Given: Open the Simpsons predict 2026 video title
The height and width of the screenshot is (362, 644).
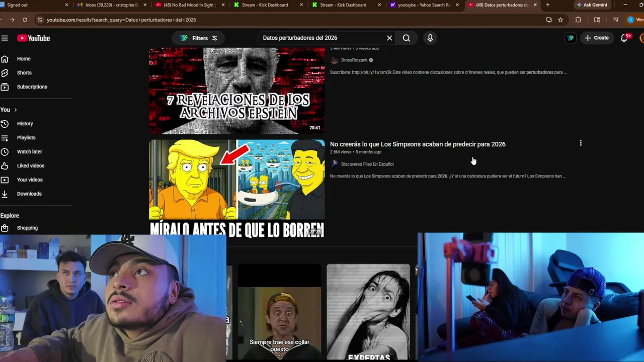Looking at the screenshot, I should pos(418,144).
